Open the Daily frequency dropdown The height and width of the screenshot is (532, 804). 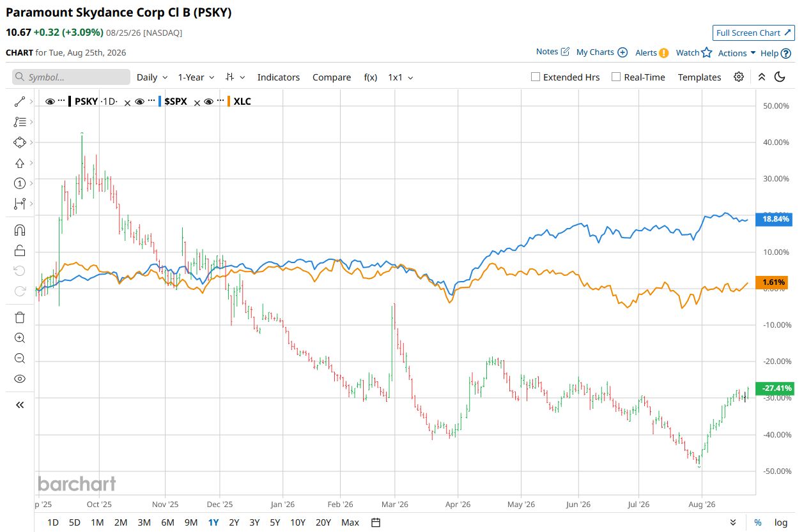click(x=152, y=77)
